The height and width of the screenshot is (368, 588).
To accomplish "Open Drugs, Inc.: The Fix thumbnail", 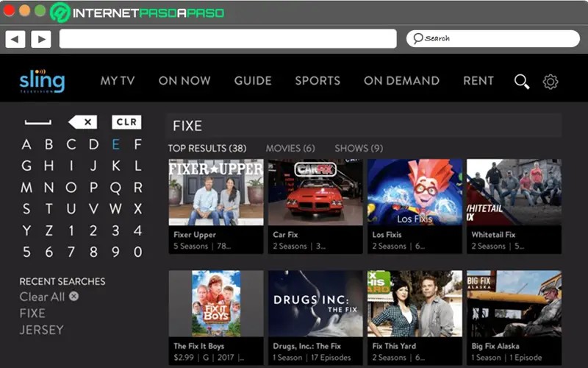I will 315,303.
